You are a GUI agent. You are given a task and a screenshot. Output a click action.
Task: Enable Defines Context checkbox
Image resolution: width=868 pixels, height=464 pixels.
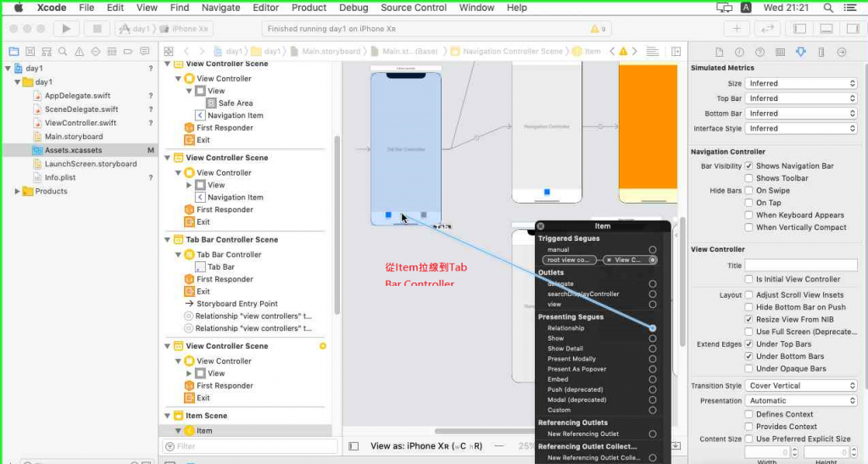click(749, 414)
